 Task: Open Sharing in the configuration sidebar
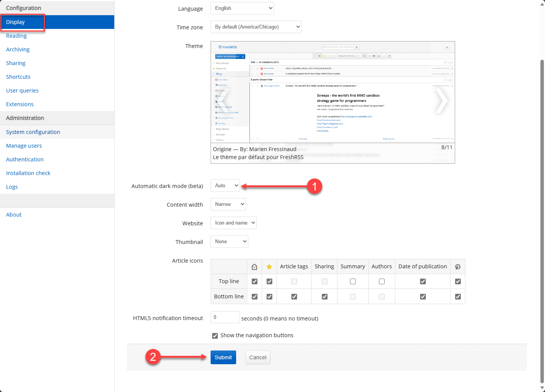(16, 63)
